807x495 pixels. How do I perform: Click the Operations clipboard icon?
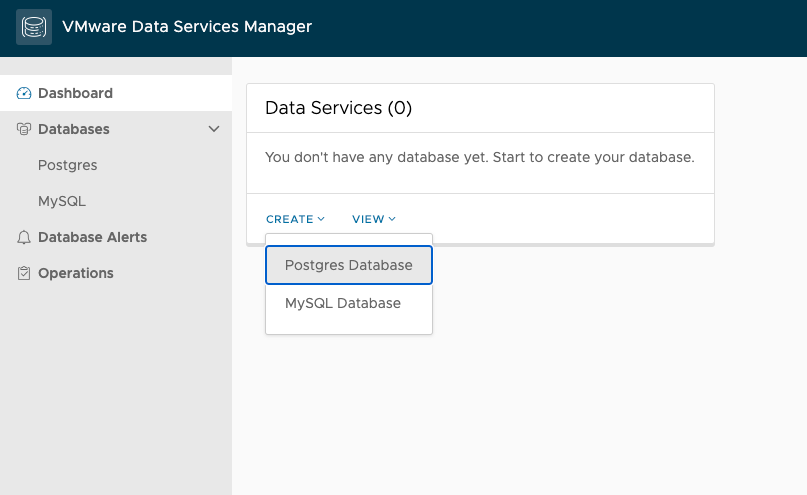24,273
